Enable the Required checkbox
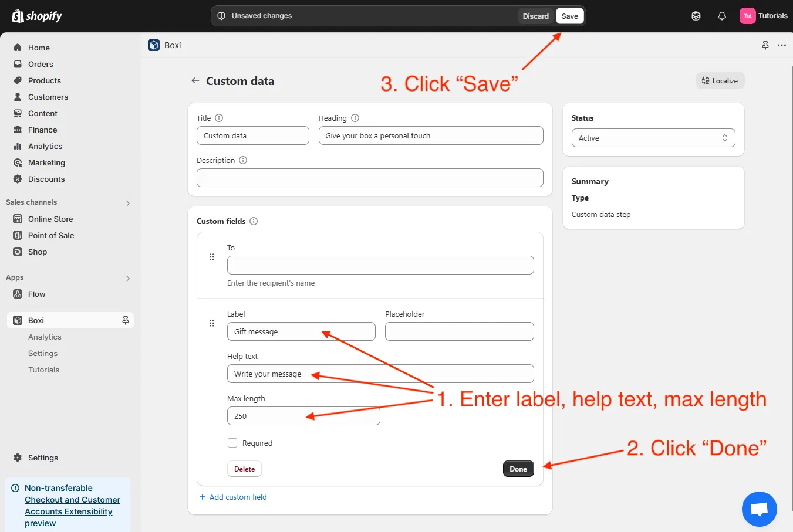 tap(232, 443)
